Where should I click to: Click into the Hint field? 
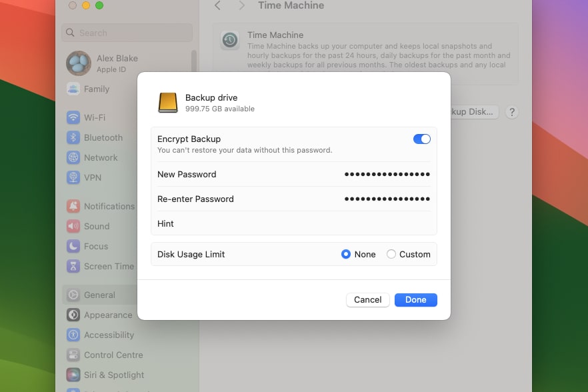coord(293,223)
